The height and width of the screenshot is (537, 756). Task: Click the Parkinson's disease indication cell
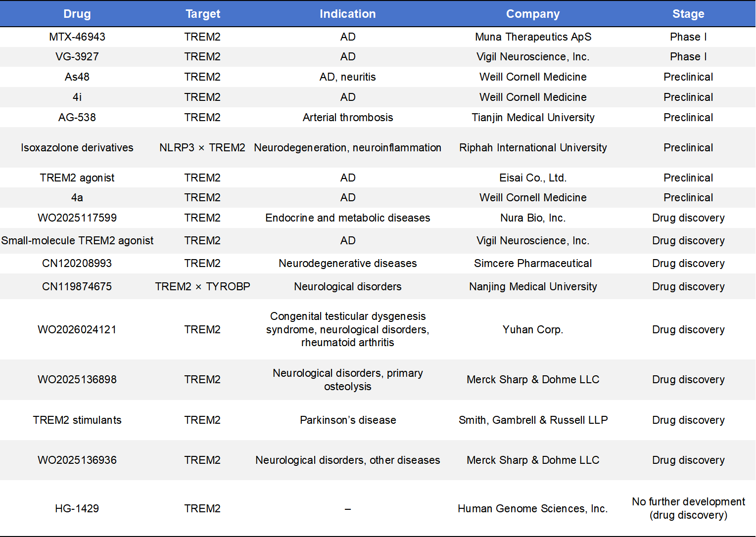347,420
